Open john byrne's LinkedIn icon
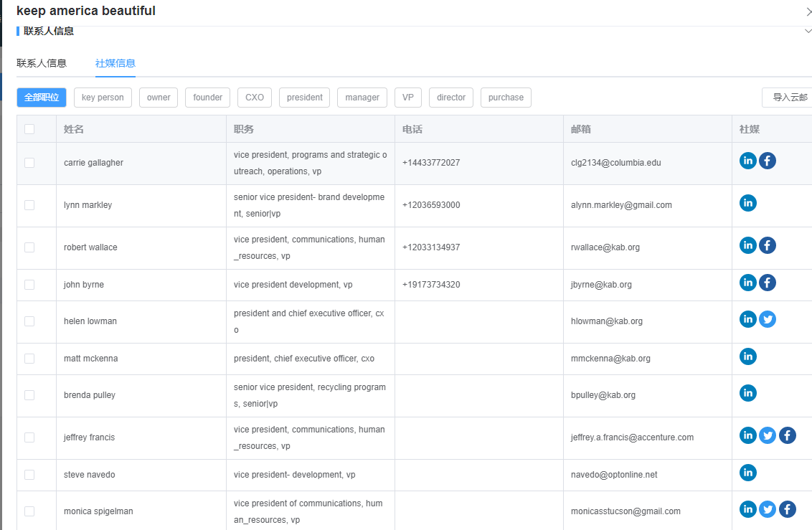Screen dimensions: 812x530 coord(747,283)
